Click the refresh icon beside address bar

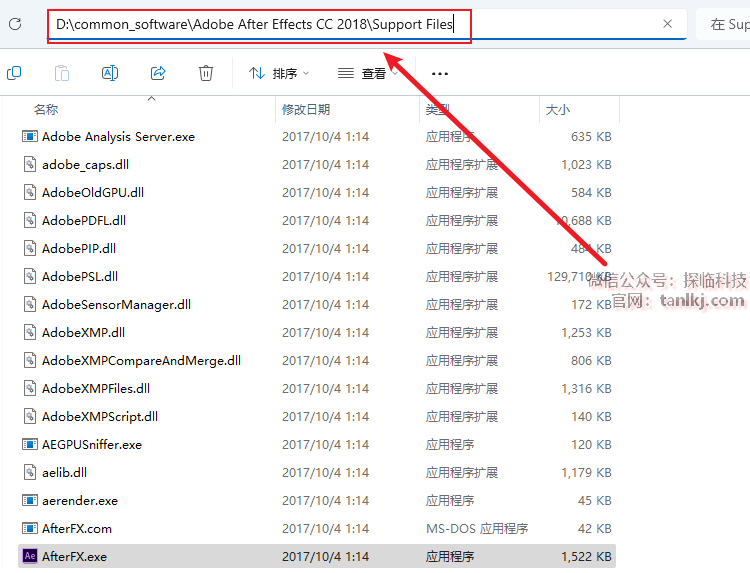point(15,24)
